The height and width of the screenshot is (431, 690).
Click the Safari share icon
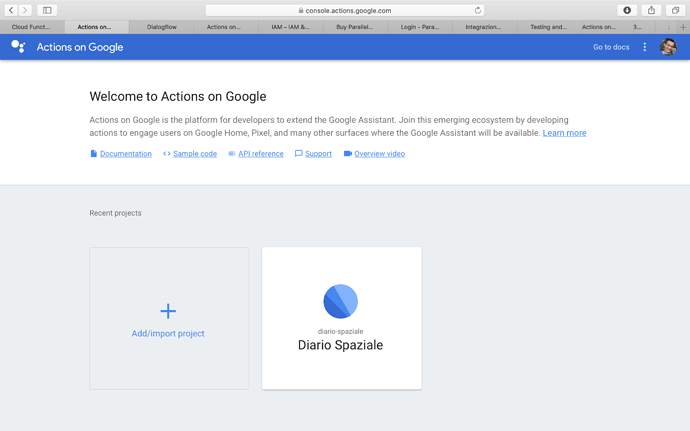point(651,10)
